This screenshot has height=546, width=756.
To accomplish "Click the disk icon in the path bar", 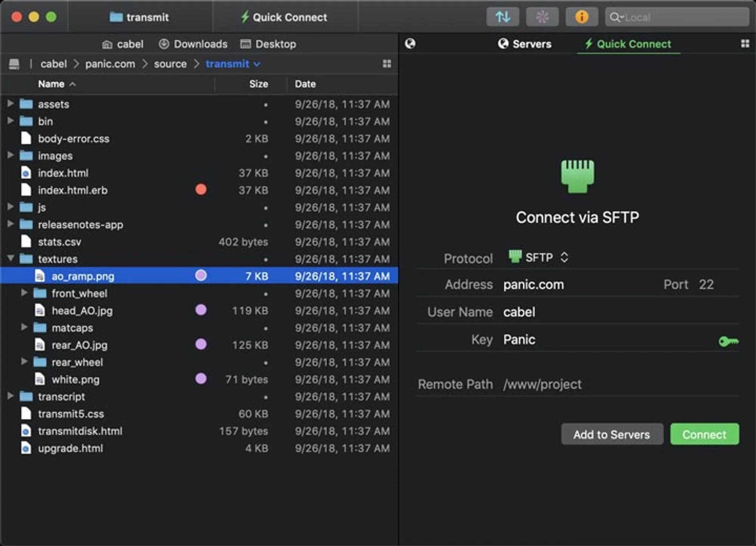I will [x=14, y=64].
